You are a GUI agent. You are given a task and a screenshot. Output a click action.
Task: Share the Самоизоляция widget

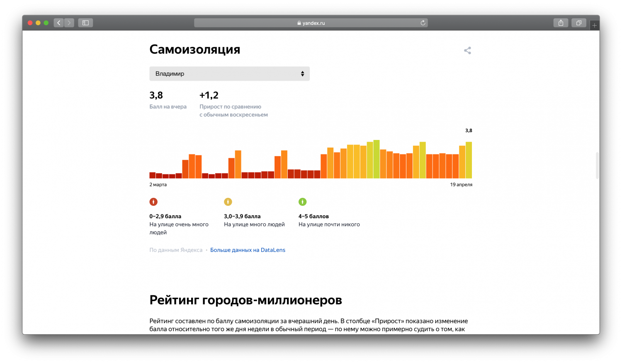467,51
